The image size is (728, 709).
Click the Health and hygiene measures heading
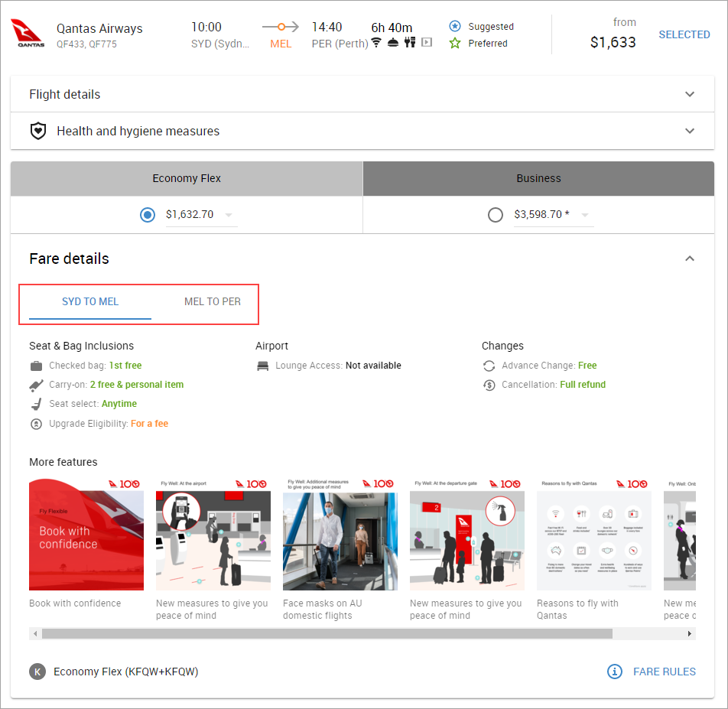[138, 131]
